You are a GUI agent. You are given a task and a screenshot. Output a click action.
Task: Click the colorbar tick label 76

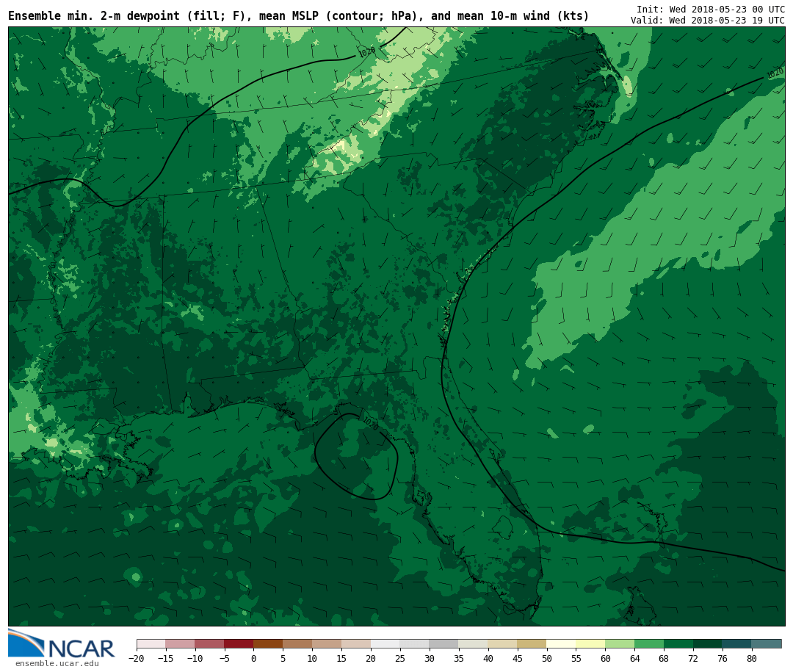click(723, 658)
